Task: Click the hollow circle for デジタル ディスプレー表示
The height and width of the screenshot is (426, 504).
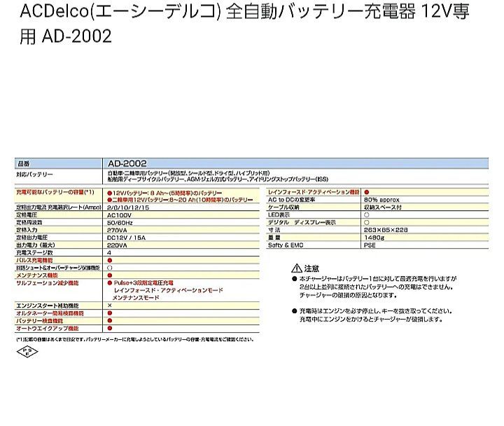Action: click(366, 222)
